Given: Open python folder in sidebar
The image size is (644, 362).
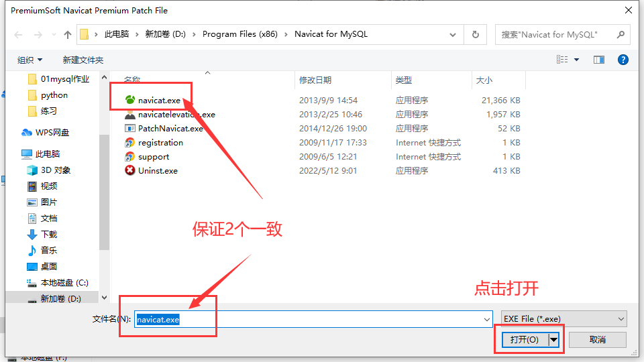Looking at the screenshot, I should [x=54, y=95].
